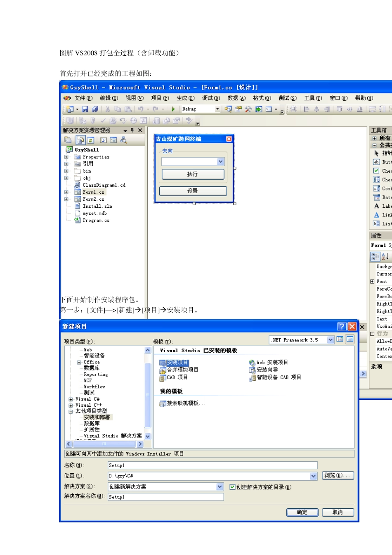This screenshot has height=555, width=392.
Task: Click Solution Explorer's Properties icon
Action: point(68,140)
